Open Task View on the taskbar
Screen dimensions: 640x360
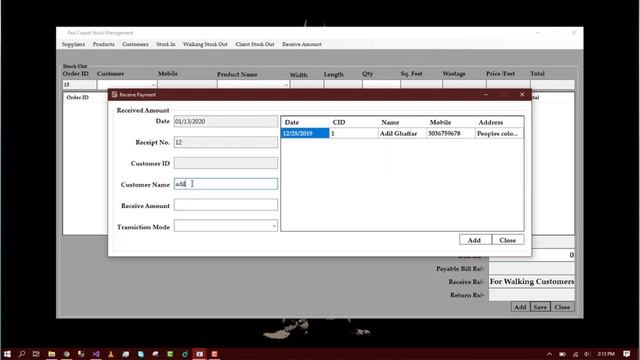point(36,354)
